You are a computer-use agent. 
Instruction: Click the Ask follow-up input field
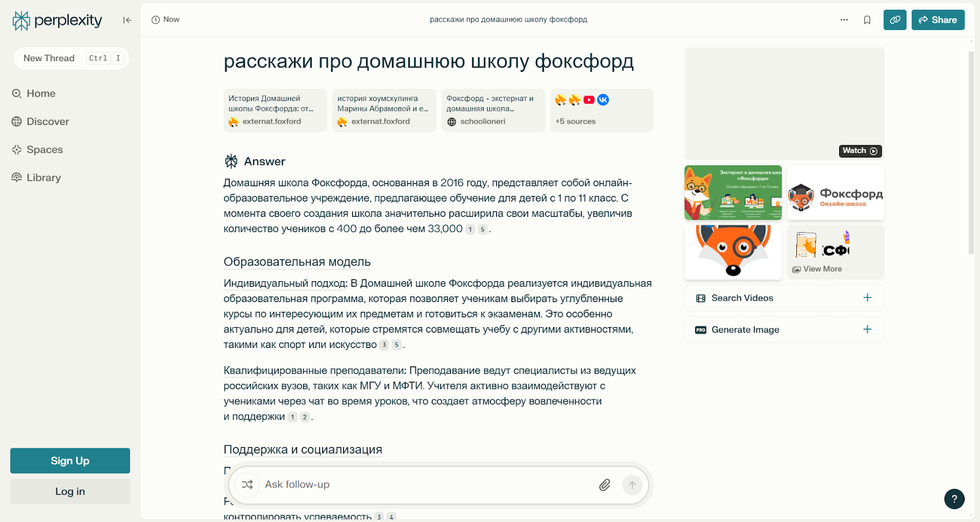tap(427, 485)
